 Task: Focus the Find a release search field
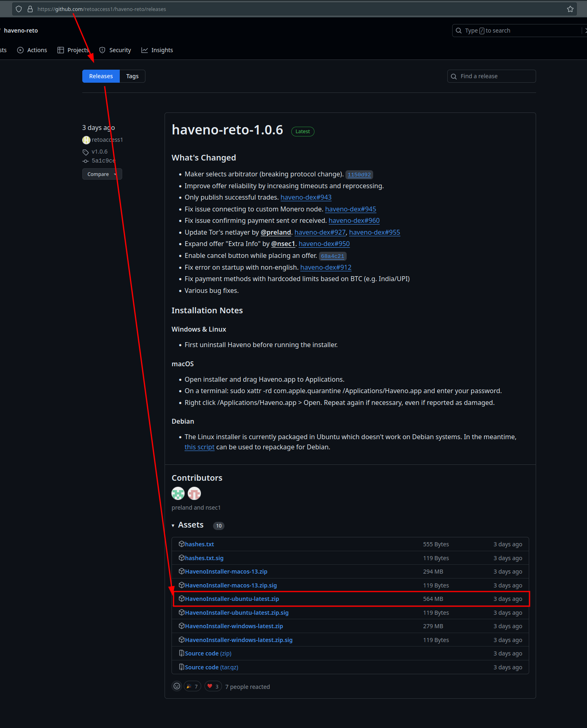tap(491, 76)
